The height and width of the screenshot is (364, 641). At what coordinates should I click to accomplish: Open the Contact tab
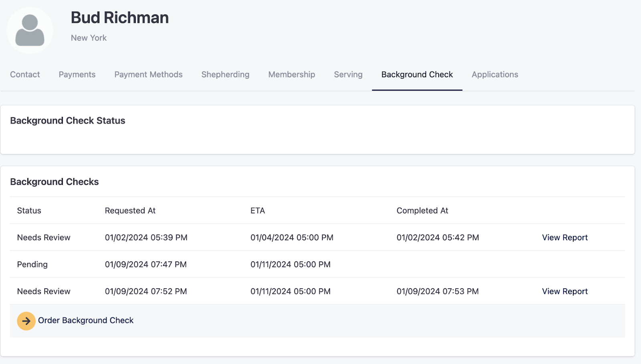25,74
